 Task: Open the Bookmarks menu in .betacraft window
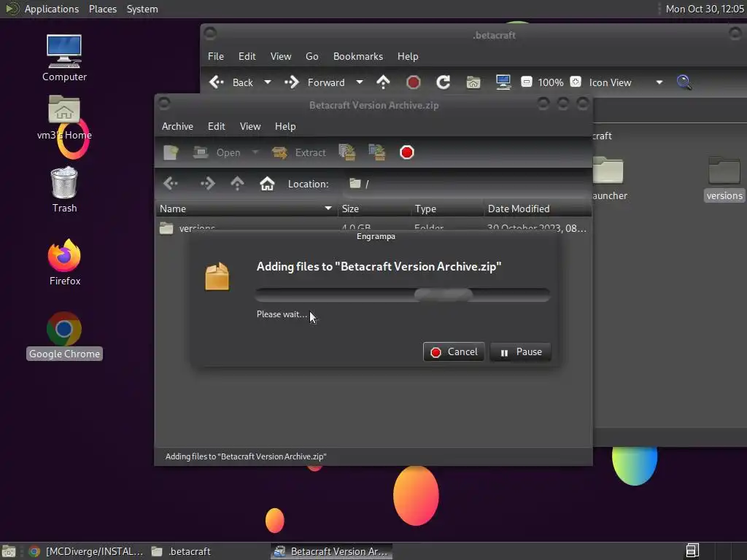[358, 56]
